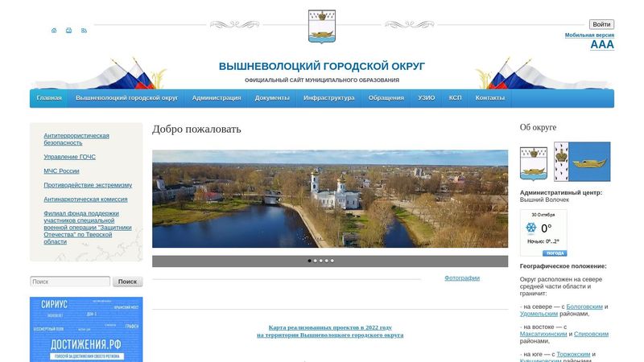Expand the Документы navigation menu
Viewport: 644px width, 362px height.
point(272,98)
